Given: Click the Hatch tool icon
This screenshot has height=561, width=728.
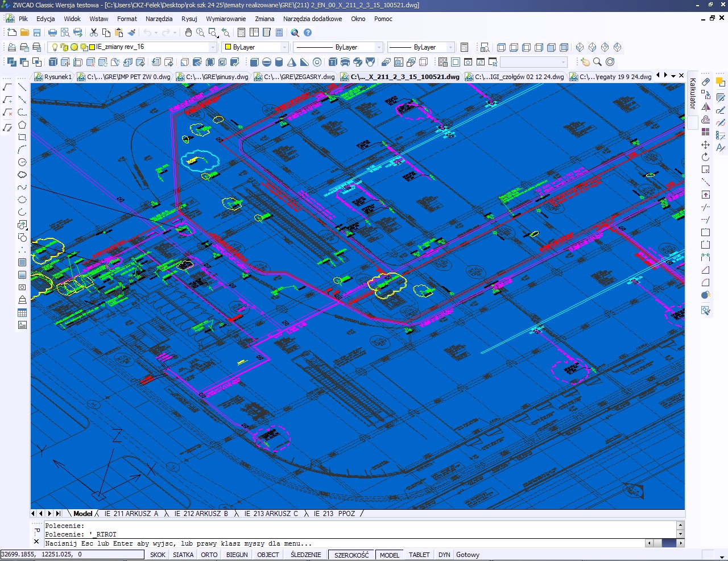Looking at the screenshot, I should point(22,262).
